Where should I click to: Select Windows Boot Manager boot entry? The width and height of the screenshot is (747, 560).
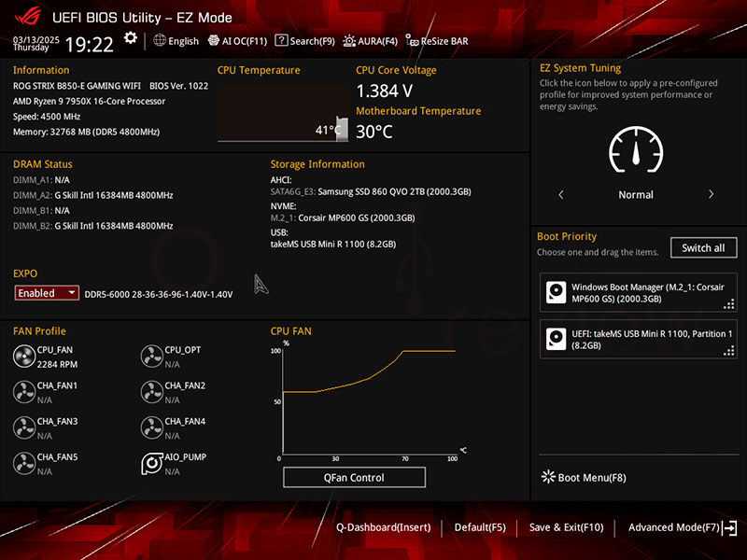point(639,292)
